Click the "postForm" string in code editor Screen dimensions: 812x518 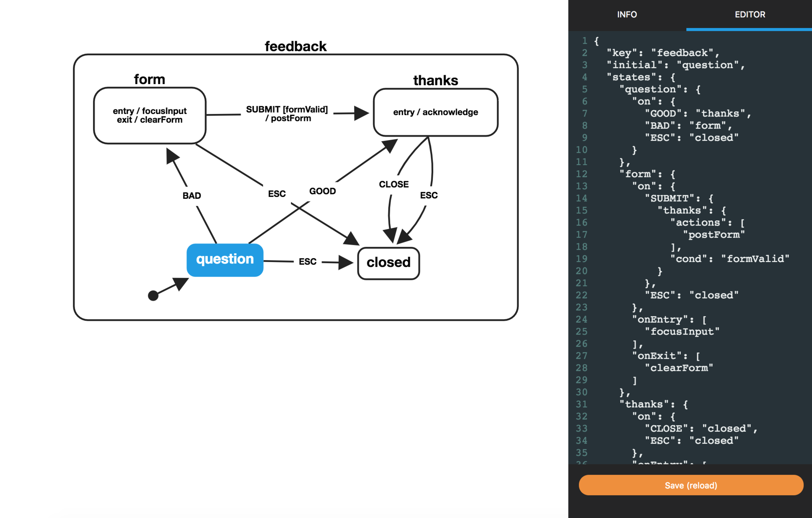click(x=713, y=235)
